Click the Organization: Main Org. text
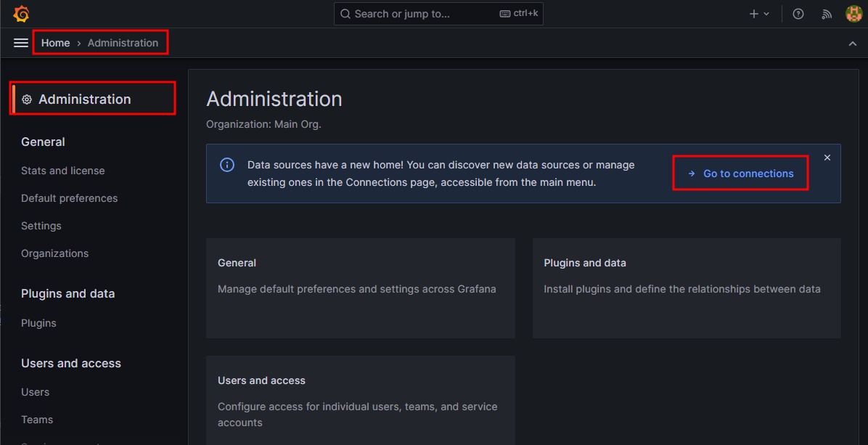868x445 pixels. [x=263, y=125]
